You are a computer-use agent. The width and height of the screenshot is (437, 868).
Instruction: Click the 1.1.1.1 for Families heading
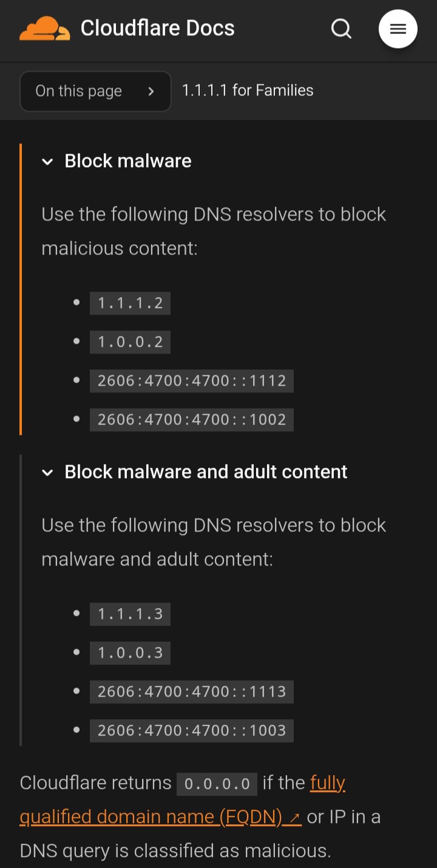pyautogui.click(x=248, y=91)
